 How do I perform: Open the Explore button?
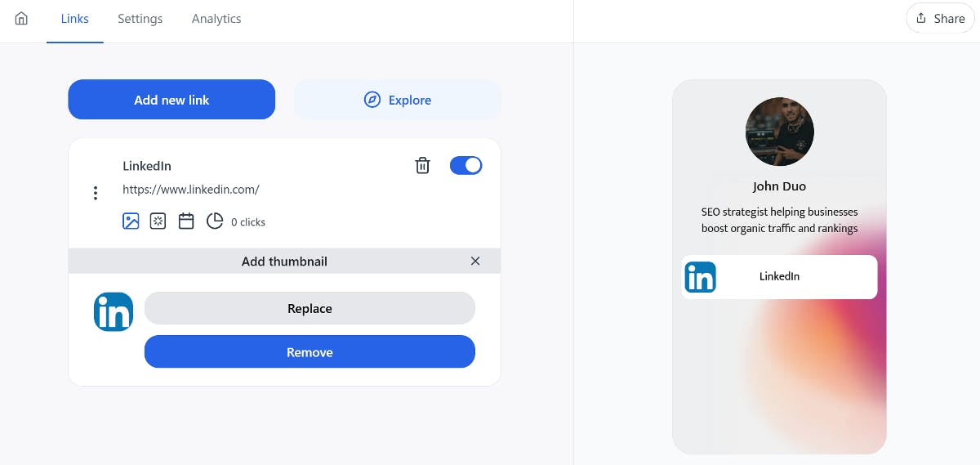pos(397,100)
